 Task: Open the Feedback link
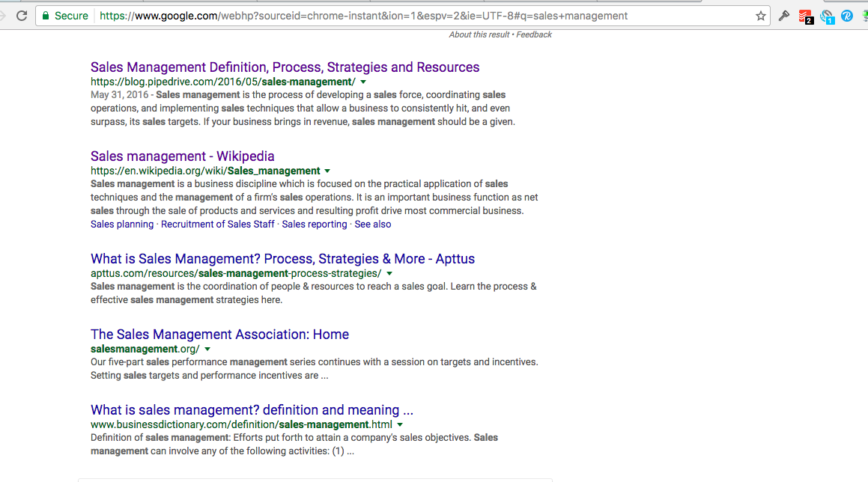(x=534, y=34)
